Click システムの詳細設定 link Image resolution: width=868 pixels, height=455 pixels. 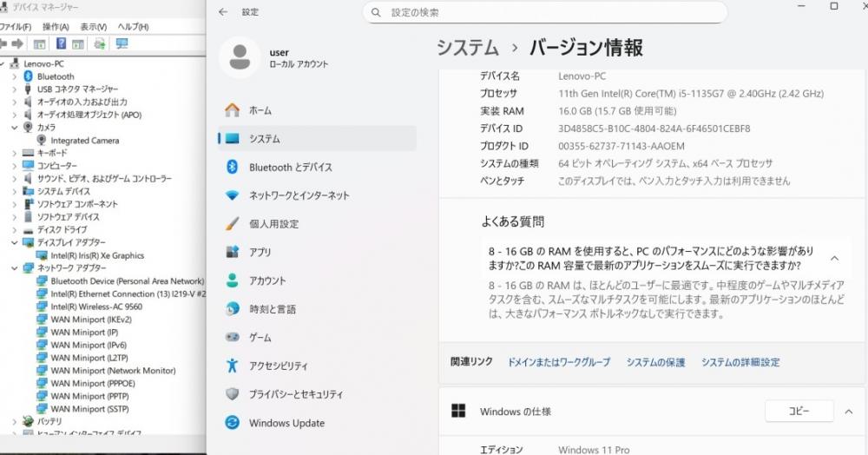click(740, 362)
